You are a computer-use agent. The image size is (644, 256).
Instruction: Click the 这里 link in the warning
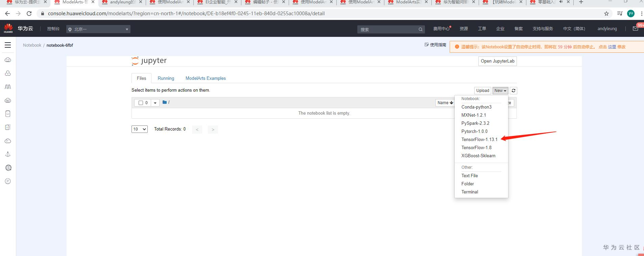click(x=612, y=47)
